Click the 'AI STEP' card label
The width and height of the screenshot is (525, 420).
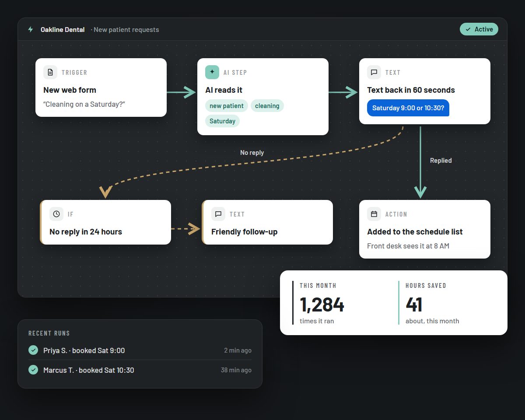coord(235,73)
